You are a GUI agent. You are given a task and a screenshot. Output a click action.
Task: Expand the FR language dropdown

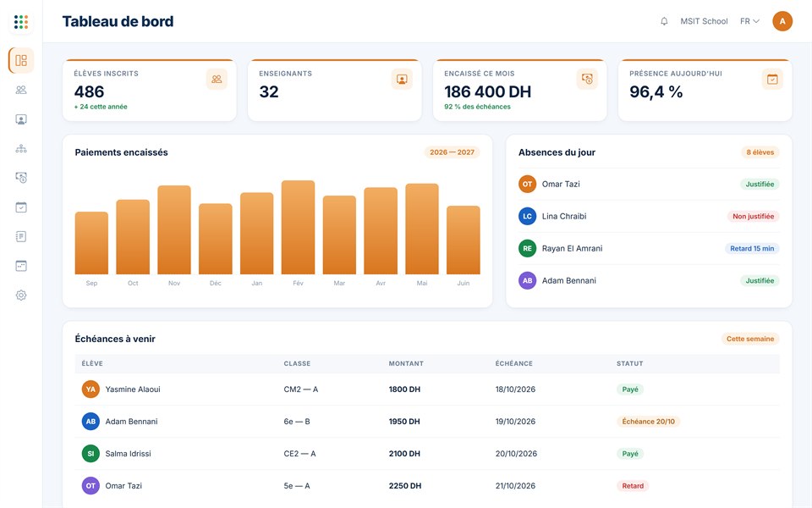(749, 21)
